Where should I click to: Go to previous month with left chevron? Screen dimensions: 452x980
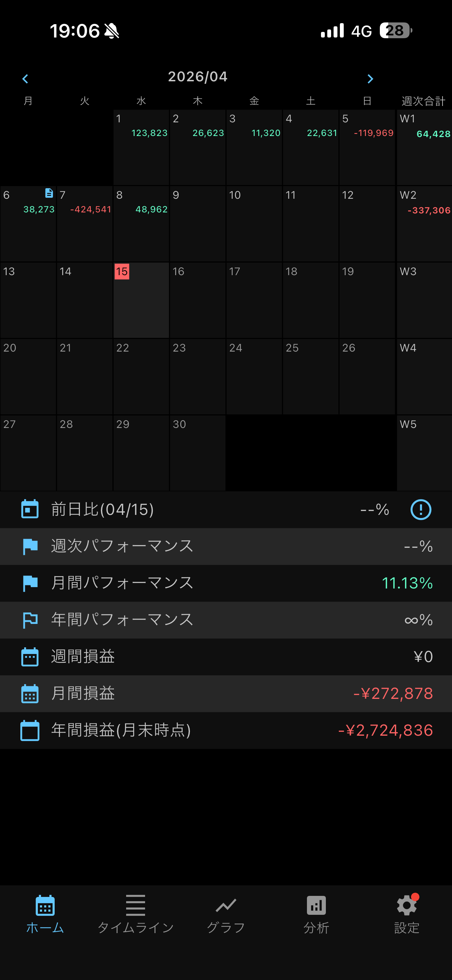pyautogui.click(x=26, y=79)
